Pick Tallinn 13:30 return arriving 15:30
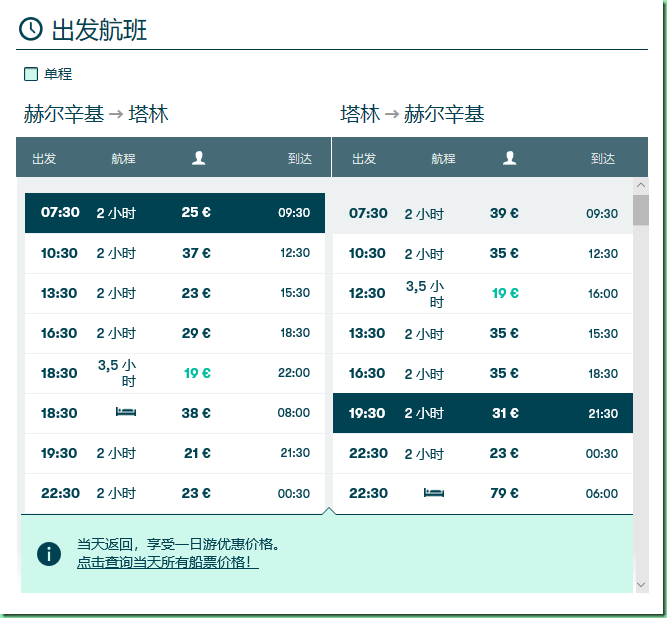The height and width of the screenshot is (618, 667). pos(483,333)
